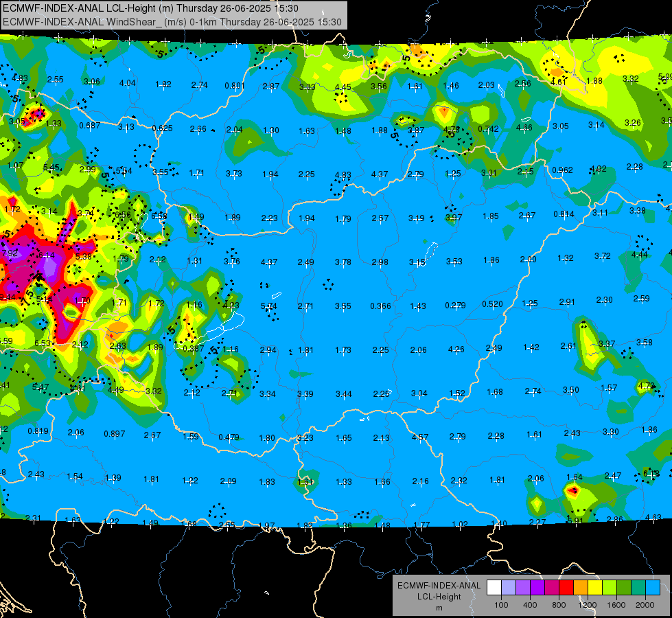Image resolution: width=672 pixels, height=618 pixels.
Task: Click the legend tick label 100
Action: (501, 605)
